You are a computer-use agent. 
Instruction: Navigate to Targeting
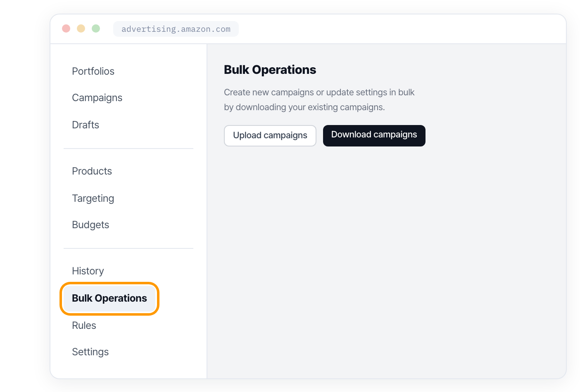click(x=93, y=198)
